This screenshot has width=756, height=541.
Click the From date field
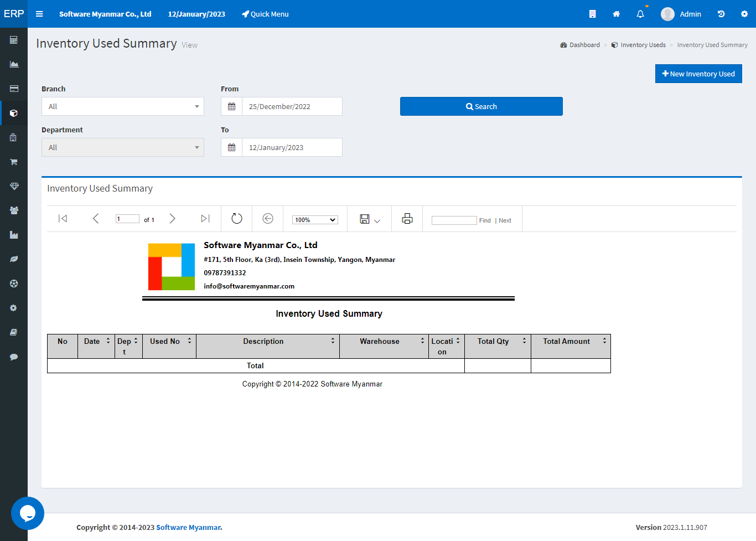[x=292, y=106]
